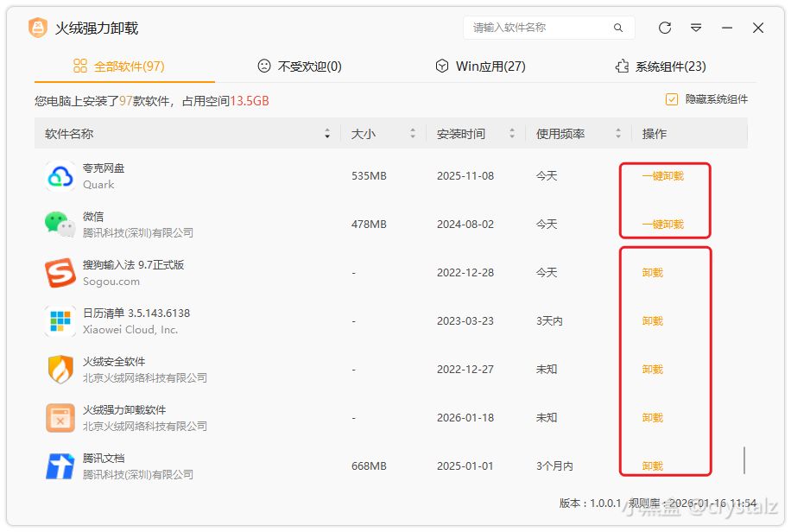Sort list by 大小 column arrows

click(x=413, y=134)
